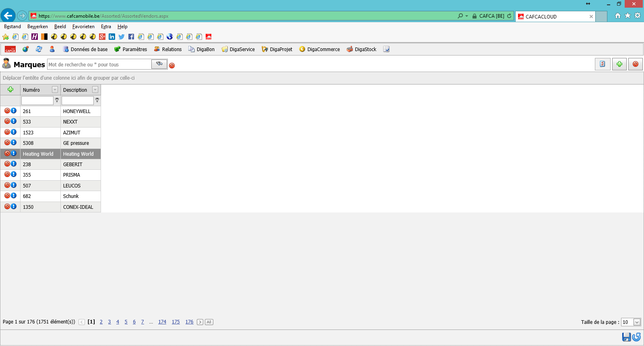Go to page 2 of results
Image resolution: width=644 pixels, height=346 pixels.
point(101,322)
